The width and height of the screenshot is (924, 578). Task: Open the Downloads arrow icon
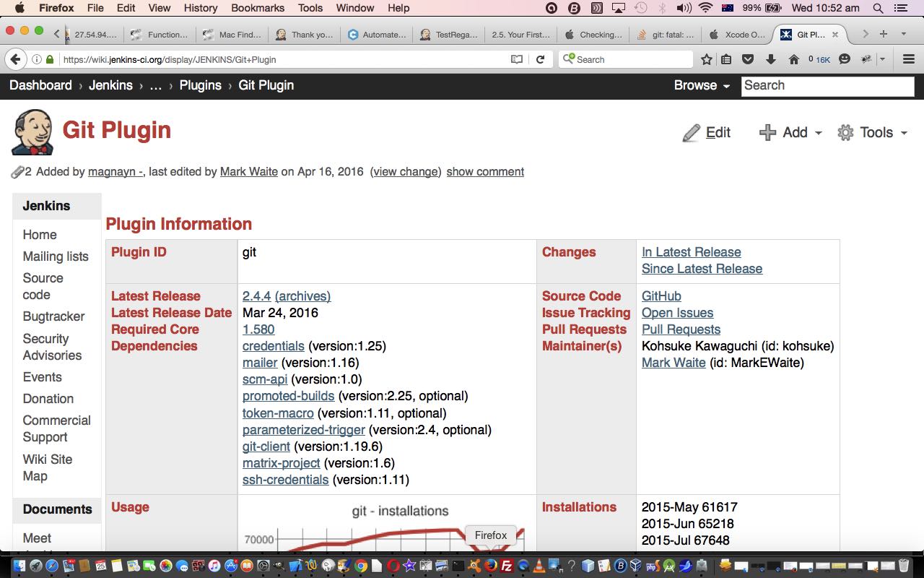[770, 59]
